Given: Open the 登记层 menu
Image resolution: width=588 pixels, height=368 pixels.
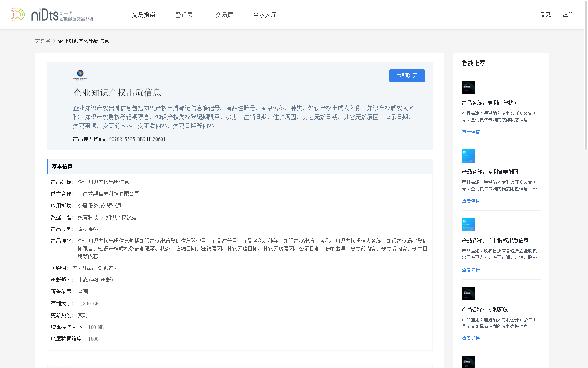Looking at the screenshot, I should (x=184, y=15).
